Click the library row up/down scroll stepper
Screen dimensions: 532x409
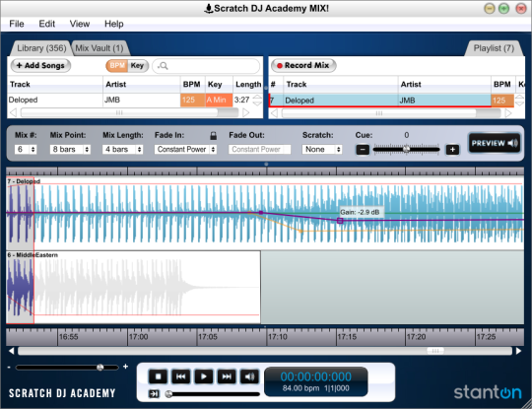pos(257,101)
